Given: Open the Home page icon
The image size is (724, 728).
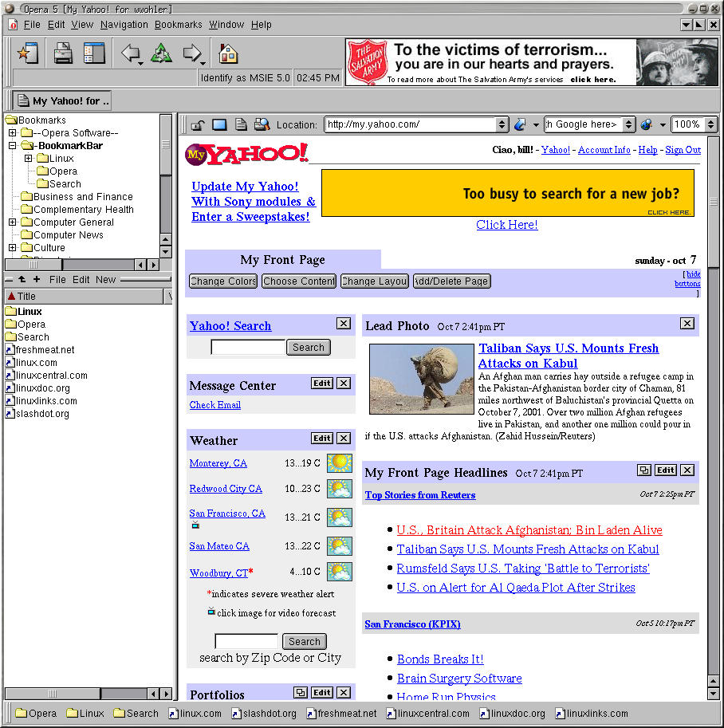Looking at the screenshot, I should click(228, 53).
